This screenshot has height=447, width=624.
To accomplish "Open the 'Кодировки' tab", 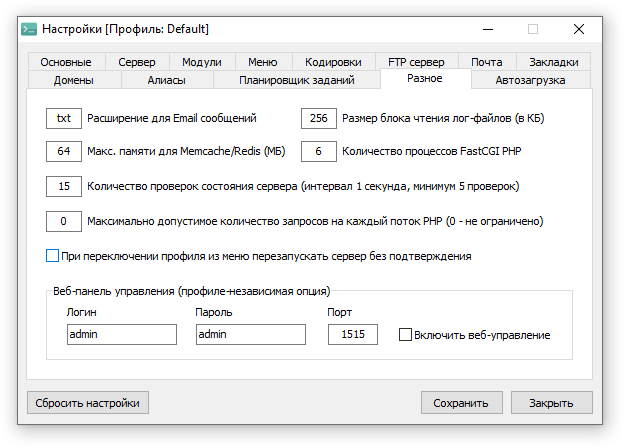I will [x=334, y=62].
